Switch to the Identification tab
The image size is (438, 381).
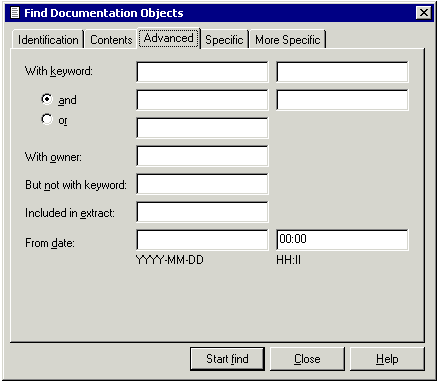tap(48, 40)
